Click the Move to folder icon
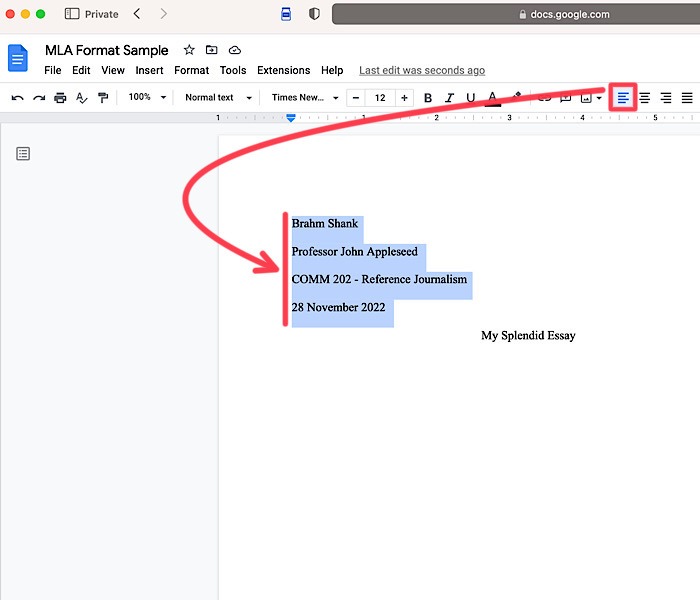This screenshot has width=700, height=600. click(212, 50)
